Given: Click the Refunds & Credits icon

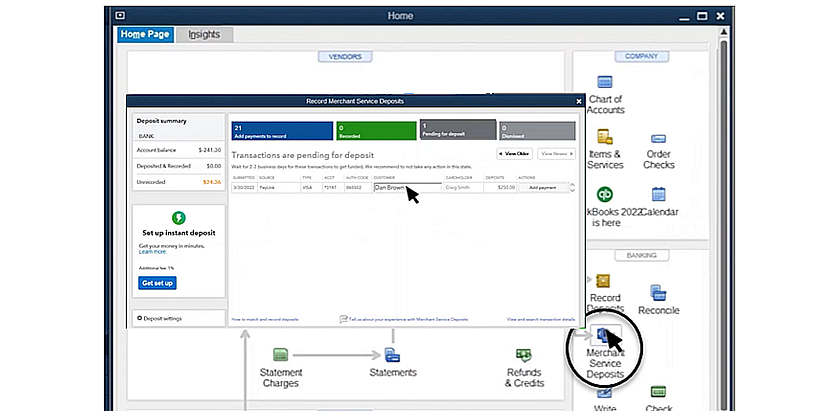Looking at the screenshot, I should pyautogui.click(x=524, y=355).
